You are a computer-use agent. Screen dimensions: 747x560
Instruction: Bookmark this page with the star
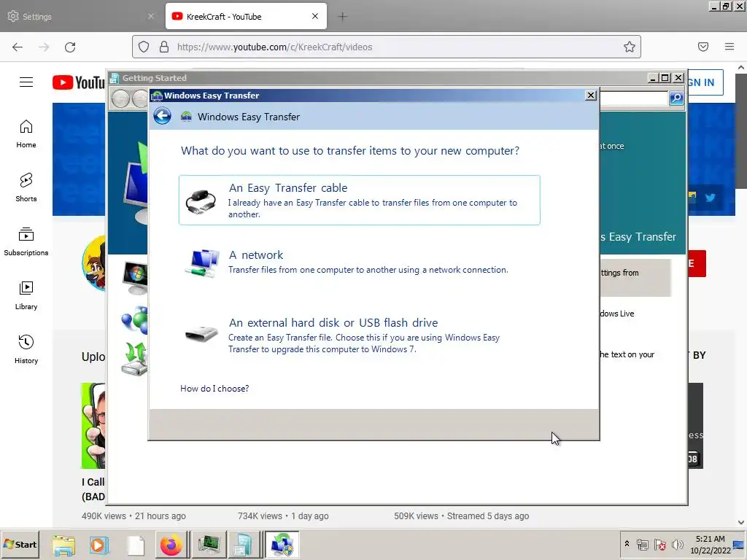[630, 47]
